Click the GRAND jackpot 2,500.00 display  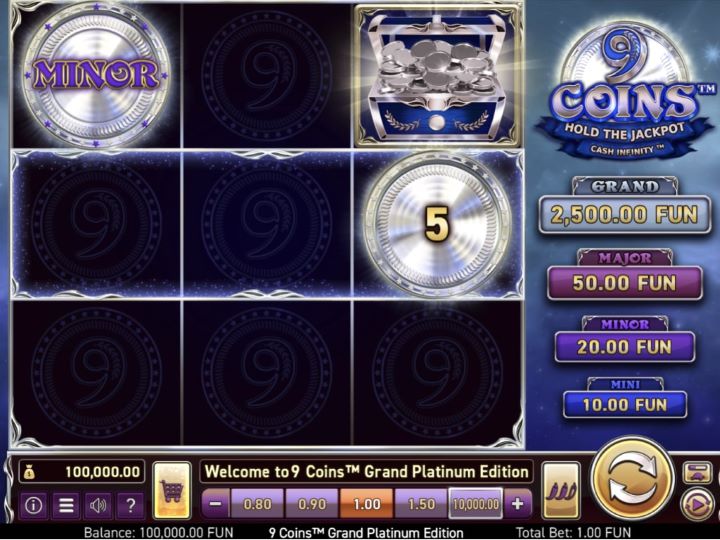click(624, 214)
